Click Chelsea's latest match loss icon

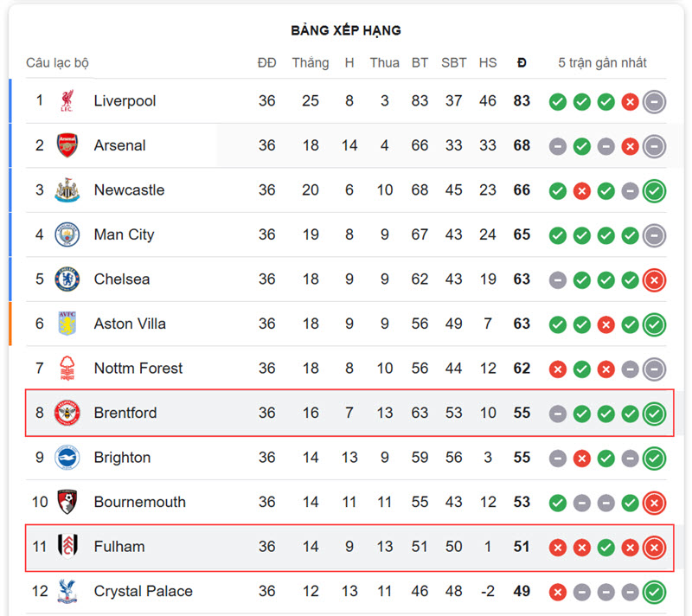[655, 280]
